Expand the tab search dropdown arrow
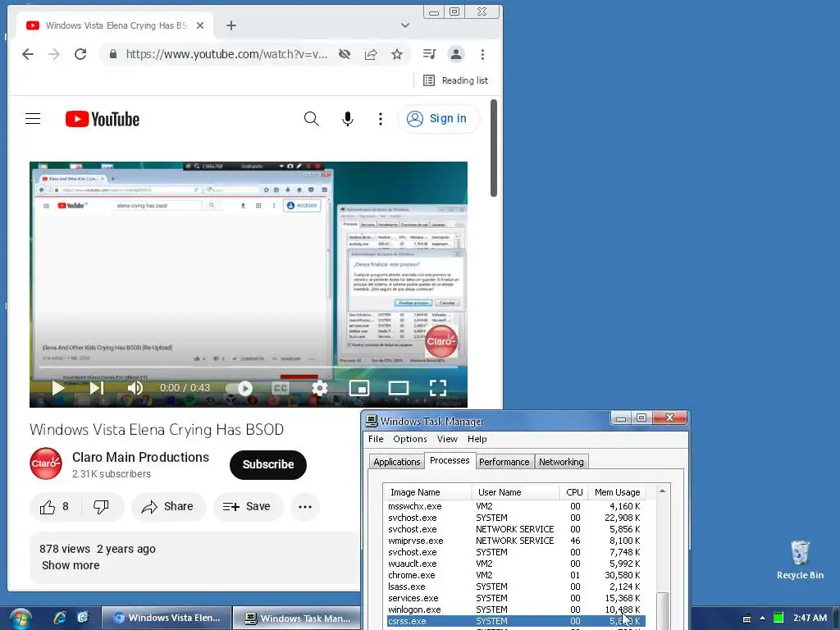The image size is (840, 630). pos(405,25)
